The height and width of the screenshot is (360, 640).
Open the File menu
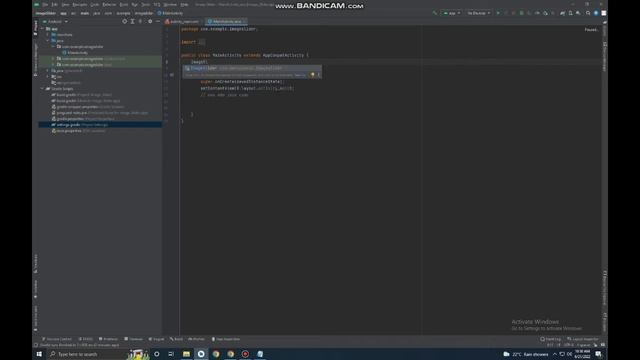click(x=45, y=4)
